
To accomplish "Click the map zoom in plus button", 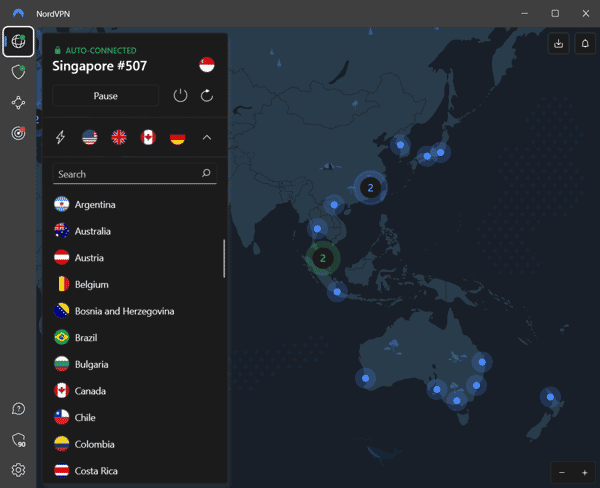I will pyautogui.click(x=585, y=473).
